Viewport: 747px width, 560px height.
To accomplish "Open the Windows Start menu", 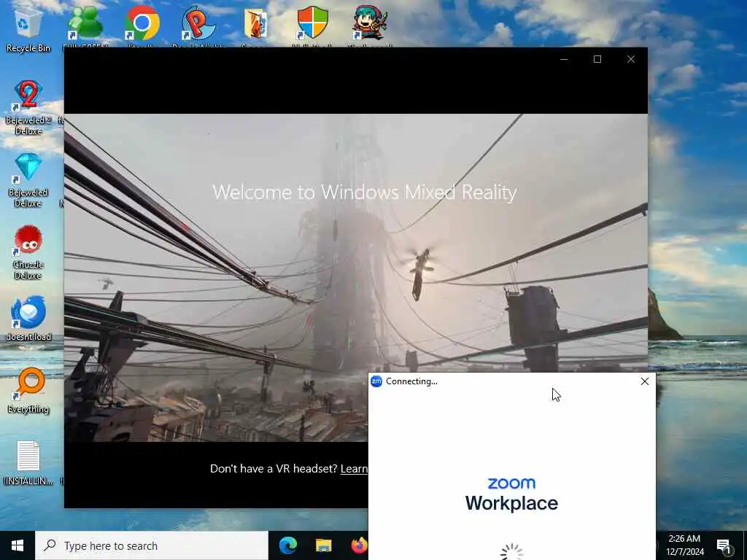I will tap(18, 545).
